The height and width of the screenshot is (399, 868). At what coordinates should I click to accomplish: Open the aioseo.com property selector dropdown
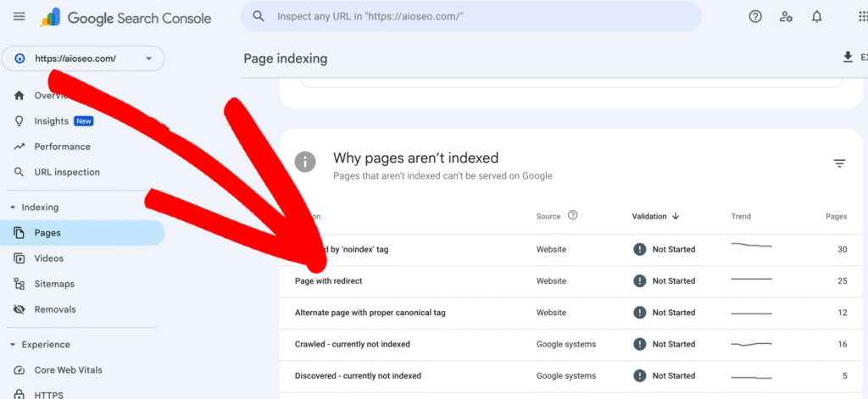(83, 58)
